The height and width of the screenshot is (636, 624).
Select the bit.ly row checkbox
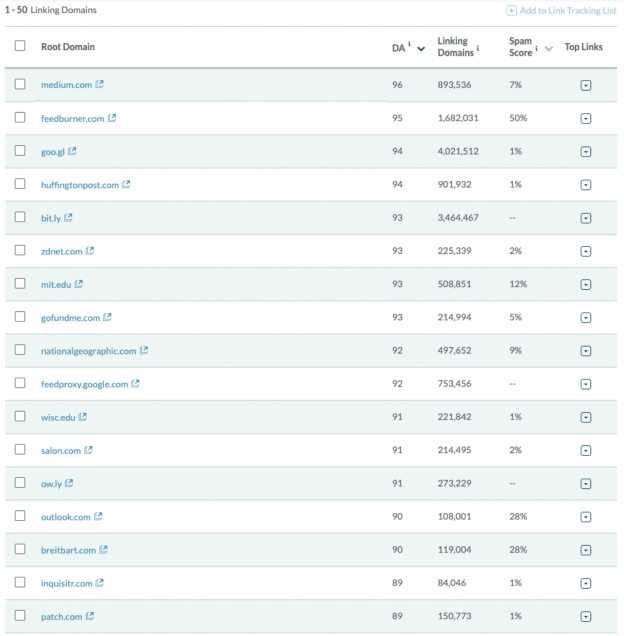coord(20,217)
